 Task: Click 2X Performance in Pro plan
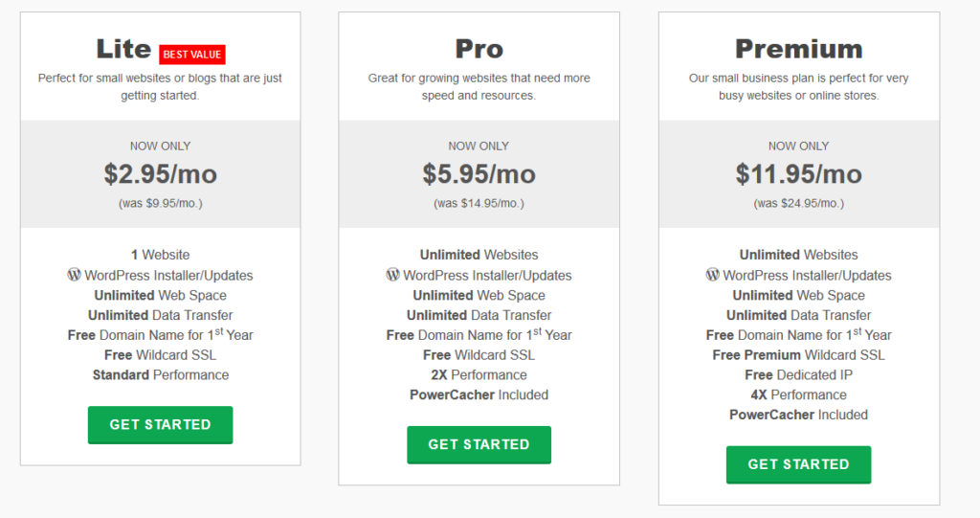pos(479,374)
